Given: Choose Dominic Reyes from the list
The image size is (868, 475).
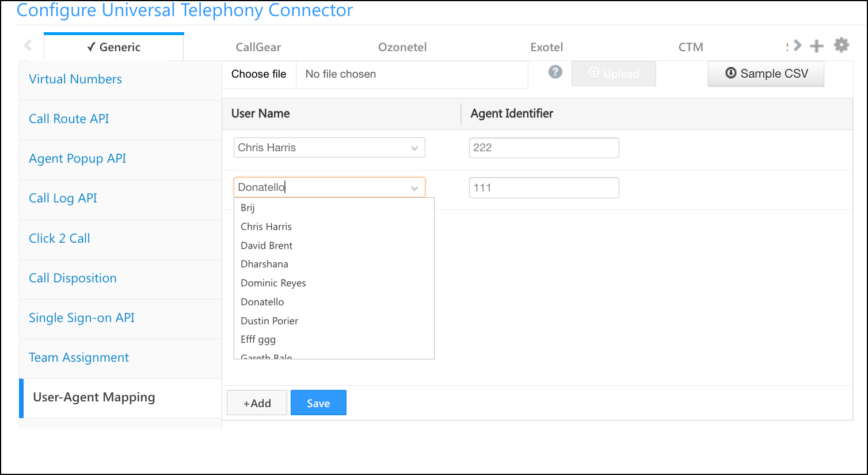Looking at the screenshot, I should (334, 283).
